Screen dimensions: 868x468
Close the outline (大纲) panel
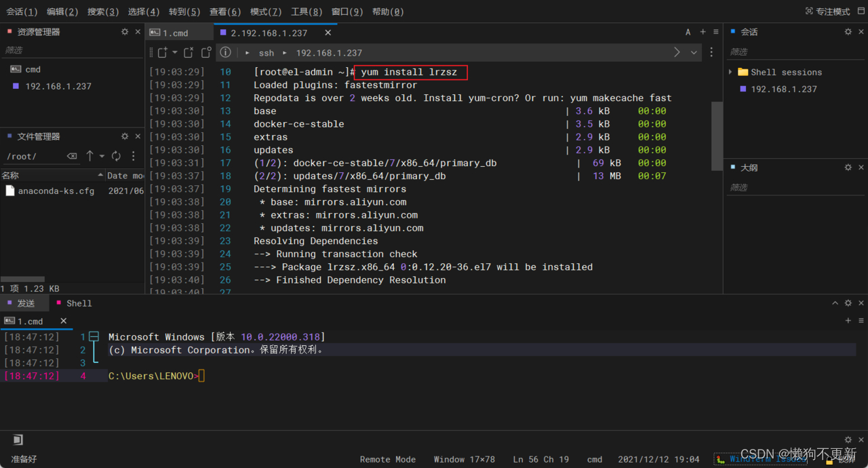861,168
